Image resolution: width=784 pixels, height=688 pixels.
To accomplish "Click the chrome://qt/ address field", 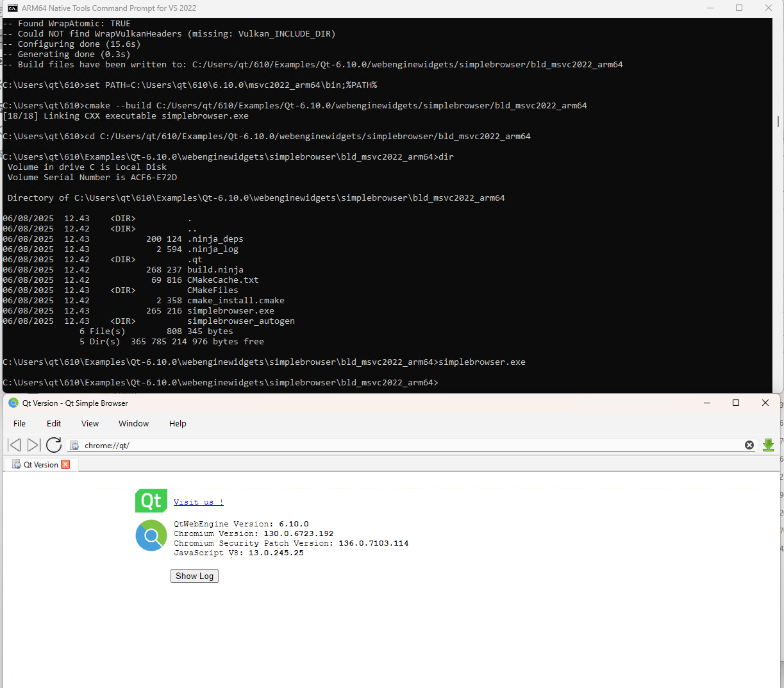I will (410, 445).
